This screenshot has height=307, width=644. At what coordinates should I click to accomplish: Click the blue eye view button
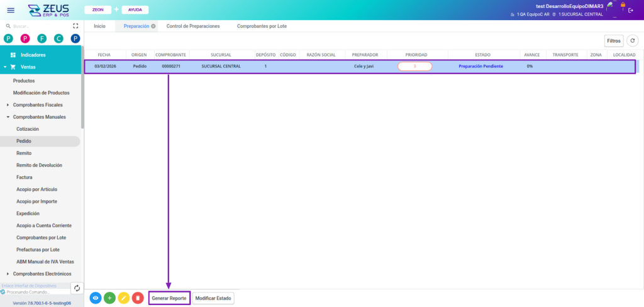[96, 298]
